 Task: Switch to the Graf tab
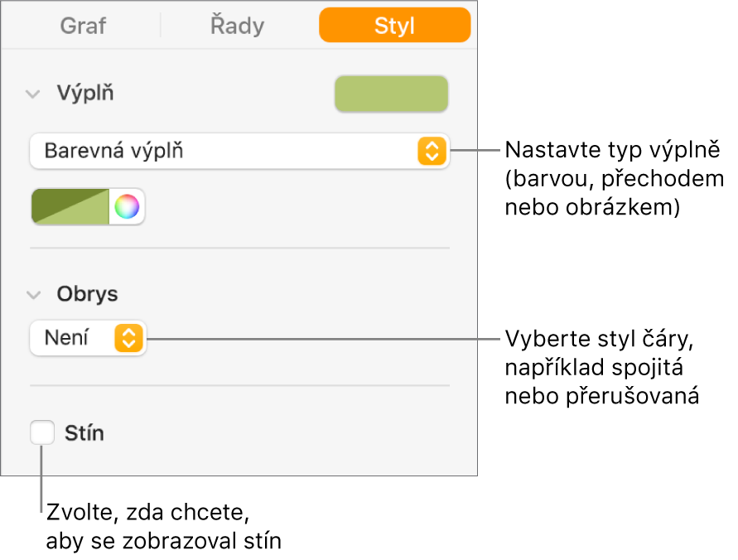tap(82, 26)
